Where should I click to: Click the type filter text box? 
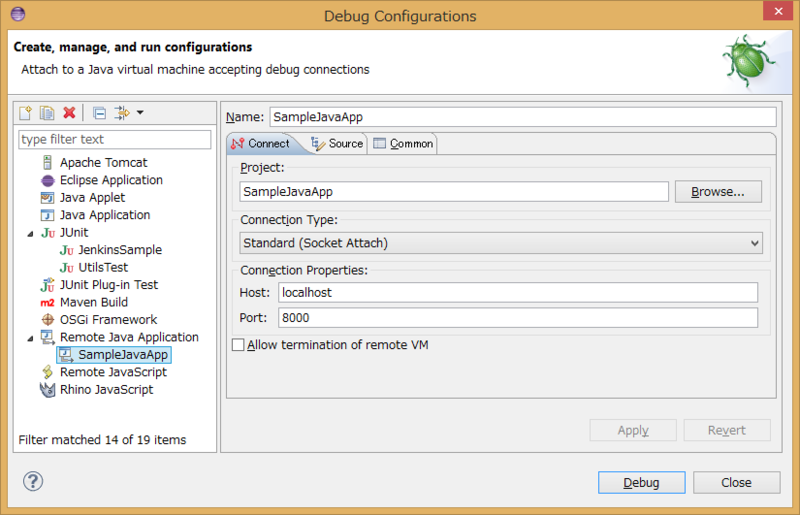coord(115,139)
